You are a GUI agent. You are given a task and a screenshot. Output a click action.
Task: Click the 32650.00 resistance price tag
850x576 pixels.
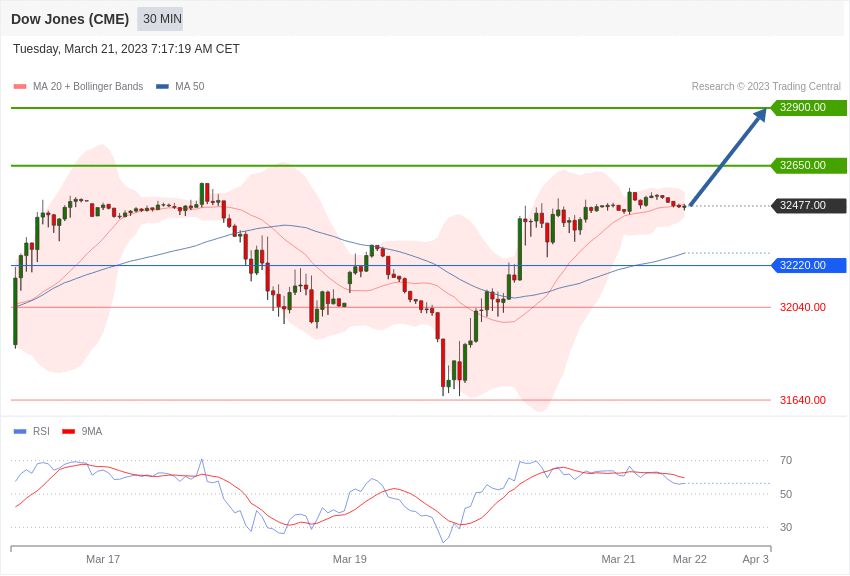(809, 165)
